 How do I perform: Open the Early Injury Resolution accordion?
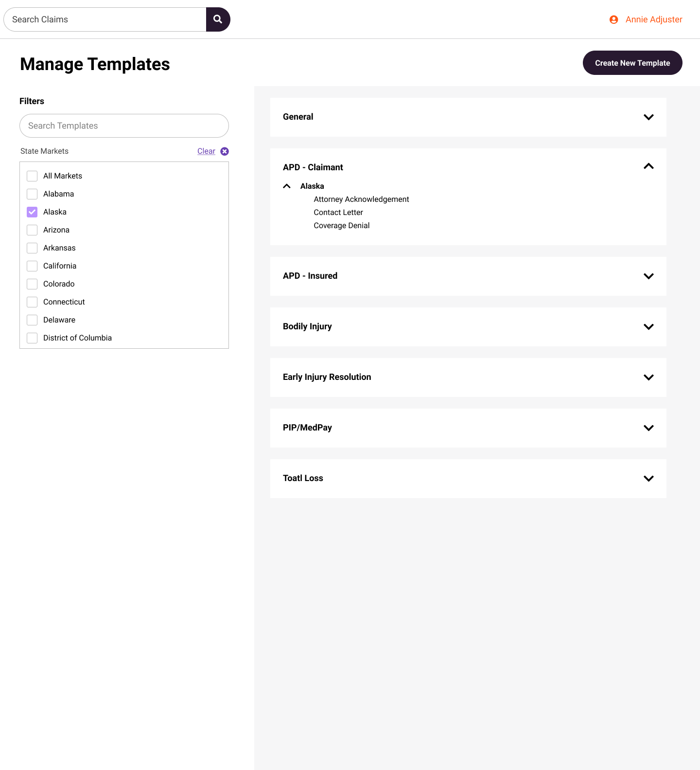coord(468,377)
